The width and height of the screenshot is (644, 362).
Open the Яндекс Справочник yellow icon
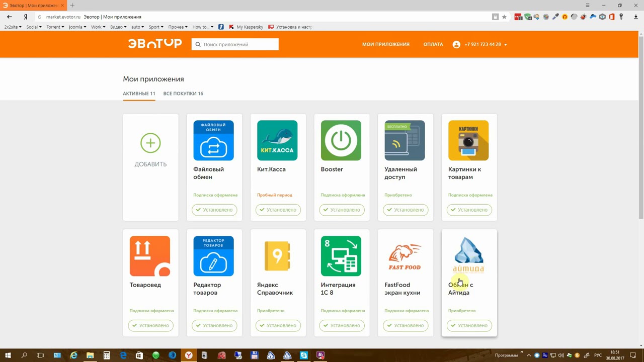(277, 256)
